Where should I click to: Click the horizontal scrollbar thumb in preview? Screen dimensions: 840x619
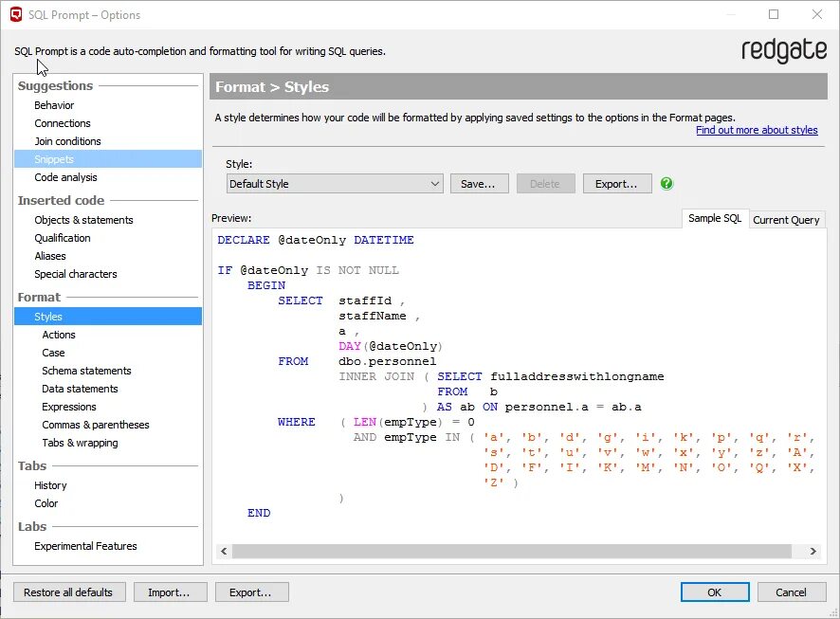click(x=512, y=551)
